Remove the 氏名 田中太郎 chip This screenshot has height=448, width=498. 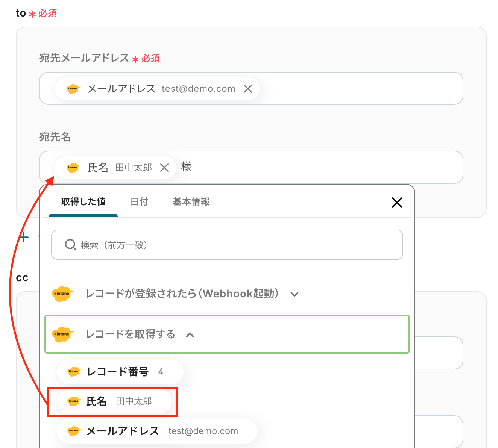pyautogui.click(x=164, y=168)
